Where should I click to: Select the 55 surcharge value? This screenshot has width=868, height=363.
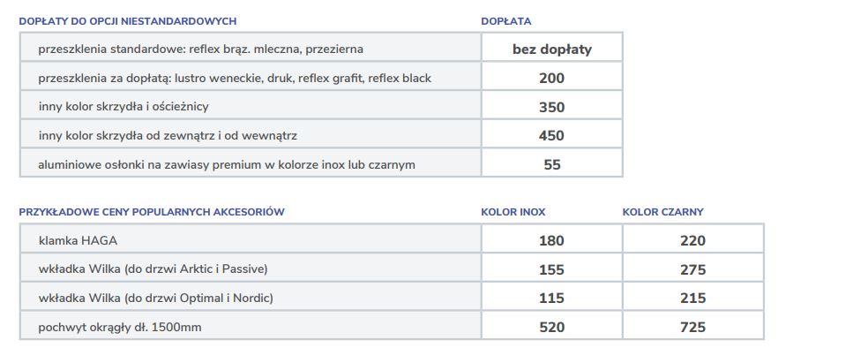pos(551,164)
